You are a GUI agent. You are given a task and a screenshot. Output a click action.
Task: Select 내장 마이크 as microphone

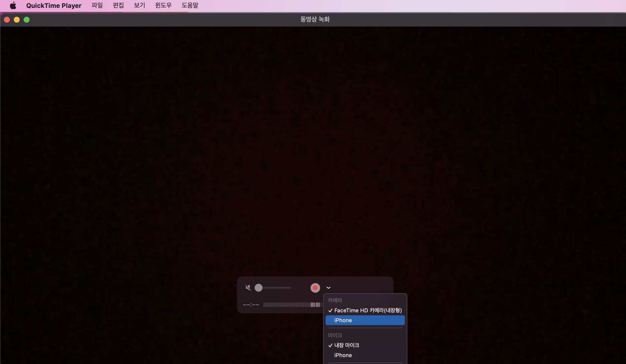click(x=346, y=345)
